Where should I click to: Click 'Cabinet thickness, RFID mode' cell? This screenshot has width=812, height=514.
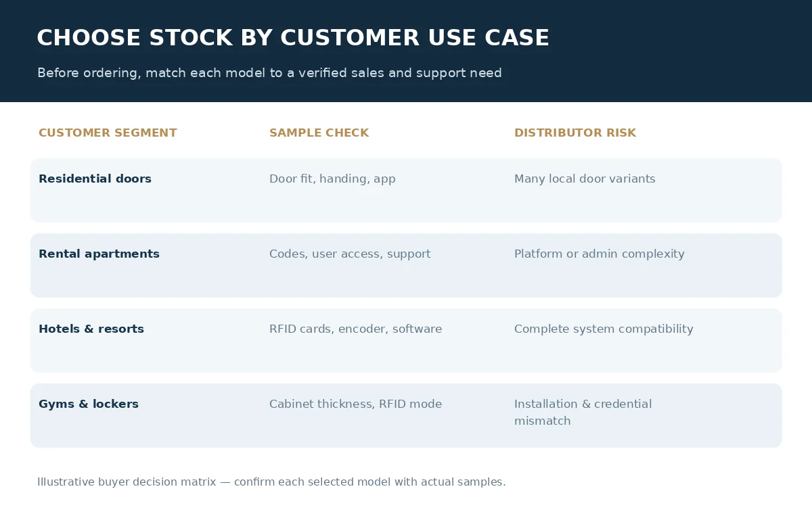(355, 404)
